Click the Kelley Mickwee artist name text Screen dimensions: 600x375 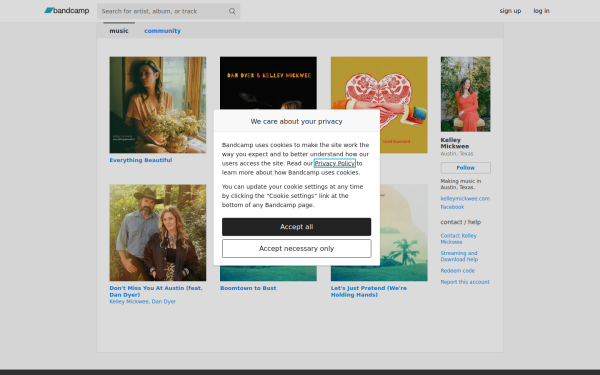click(x=455, y=143)
